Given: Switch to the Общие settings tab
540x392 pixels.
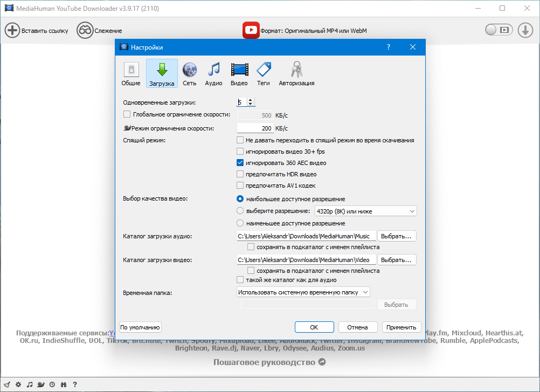Looking at the screenshot, I should [x=131, y=74].
